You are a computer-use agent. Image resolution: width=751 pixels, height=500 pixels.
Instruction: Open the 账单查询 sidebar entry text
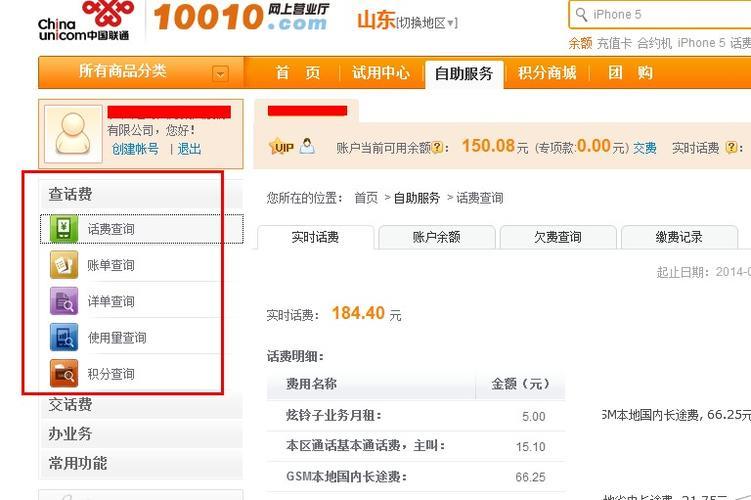[111, 265]
